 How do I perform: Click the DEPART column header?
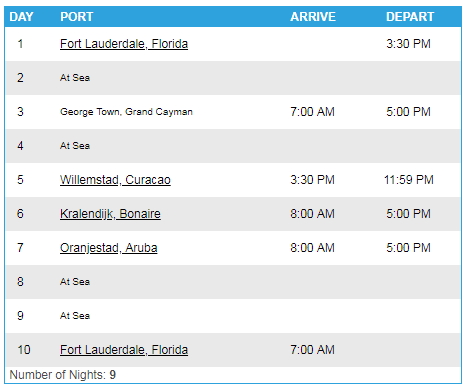coord(410,17)
